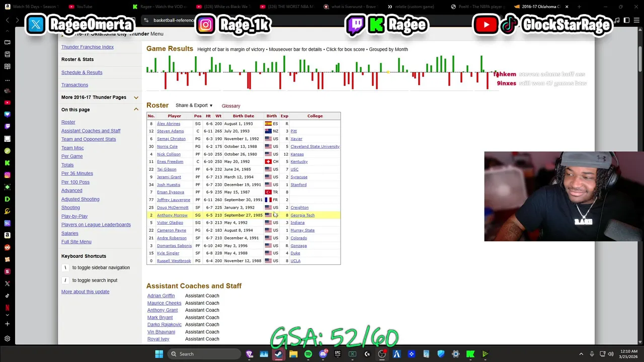644x362 pixels.
Task: Open the Kick app in the taskbar
Action: pos(470,354)
